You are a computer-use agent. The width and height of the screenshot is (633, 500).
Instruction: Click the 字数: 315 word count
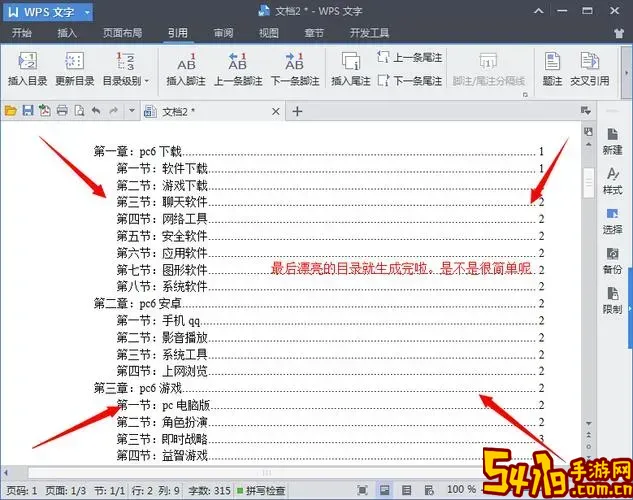point(209,491)
